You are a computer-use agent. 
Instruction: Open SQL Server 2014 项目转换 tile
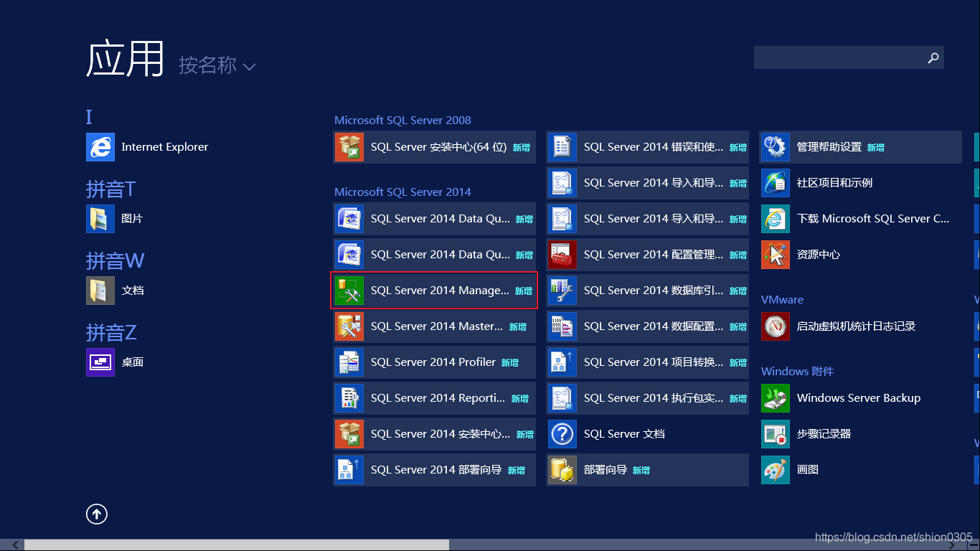pos(648,362)
